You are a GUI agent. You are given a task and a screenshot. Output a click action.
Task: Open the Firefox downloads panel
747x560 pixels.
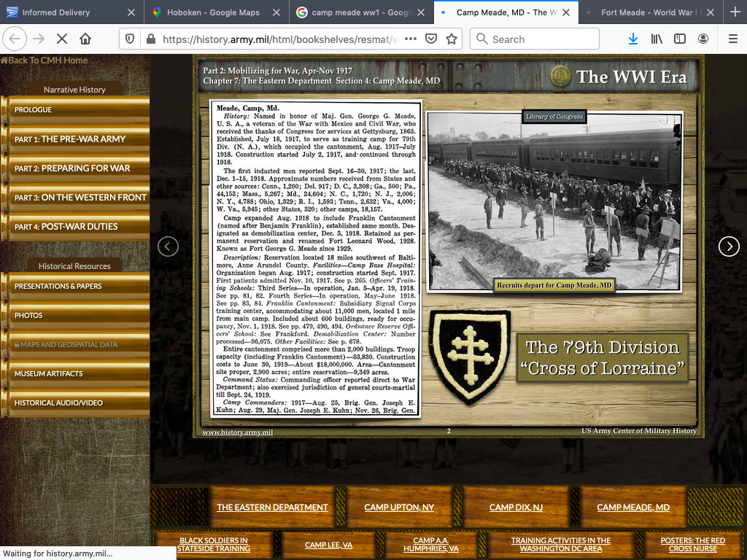coord(633,39)
